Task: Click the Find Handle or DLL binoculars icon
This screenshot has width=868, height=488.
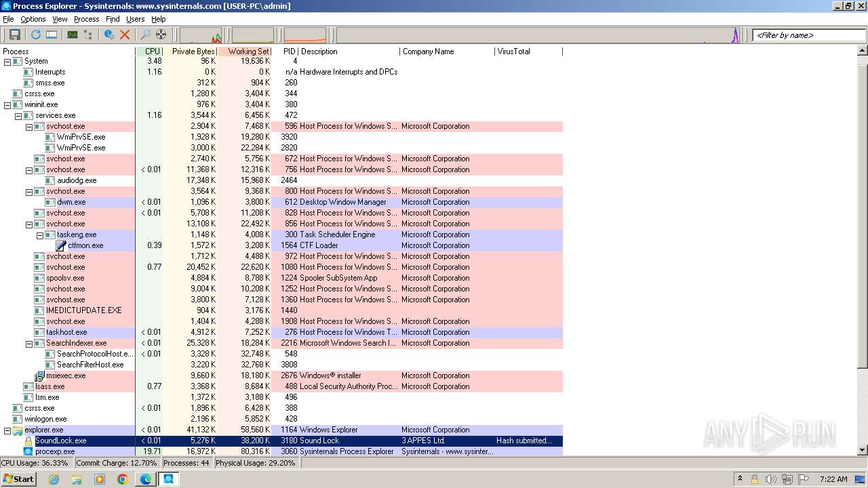Action: (145, 35)
